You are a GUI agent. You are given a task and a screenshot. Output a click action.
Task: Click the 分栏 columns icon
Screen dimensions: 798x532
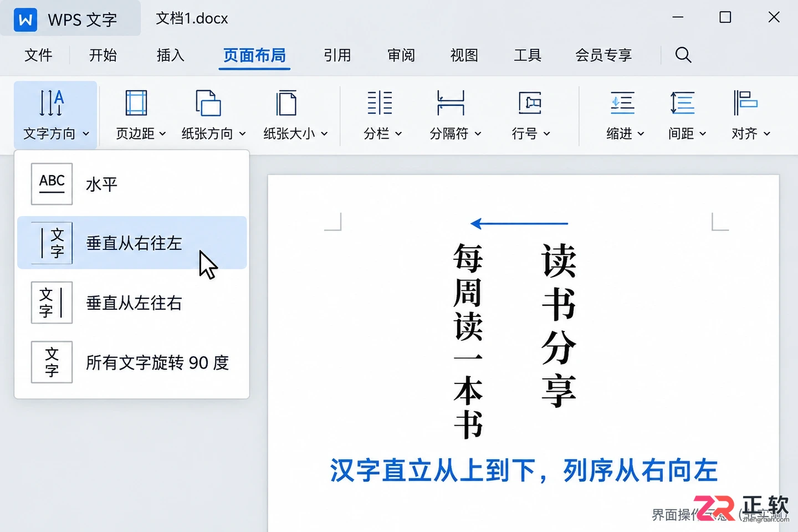(x=380, y=103)
